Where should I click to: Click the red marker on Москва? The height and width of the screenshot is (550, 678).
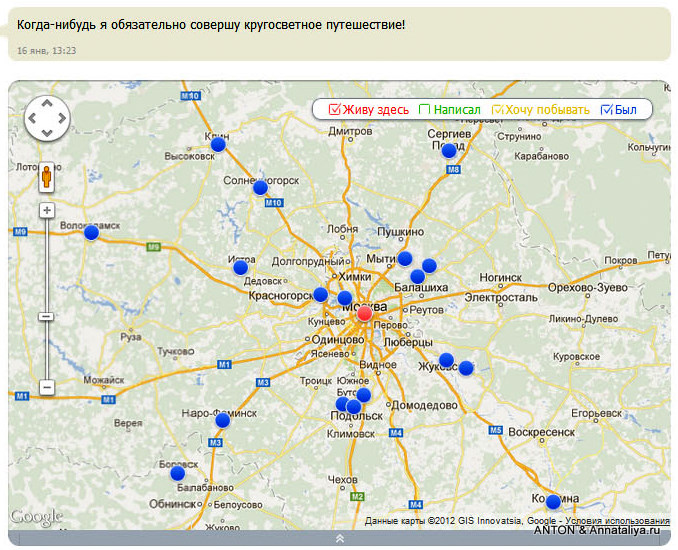[x=365, y=313]
